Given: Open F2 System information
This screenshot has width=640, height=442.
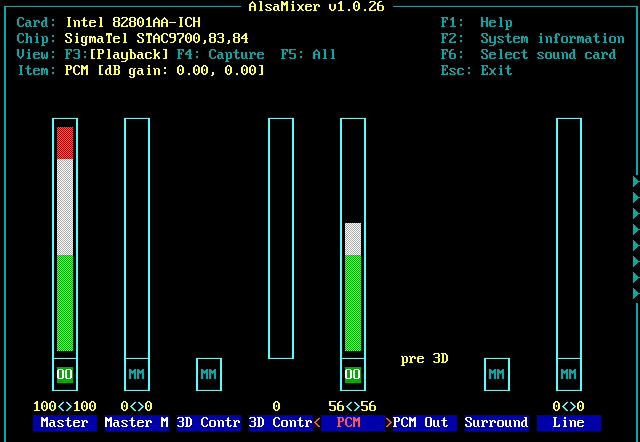Looking at the screenshot, I should click(532, 39).
